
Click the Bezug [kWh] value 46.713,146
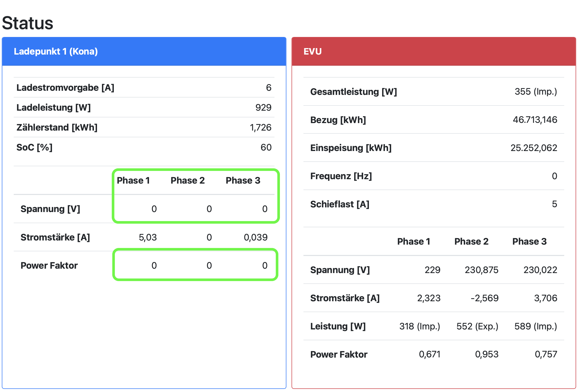[x=535, y=120]
